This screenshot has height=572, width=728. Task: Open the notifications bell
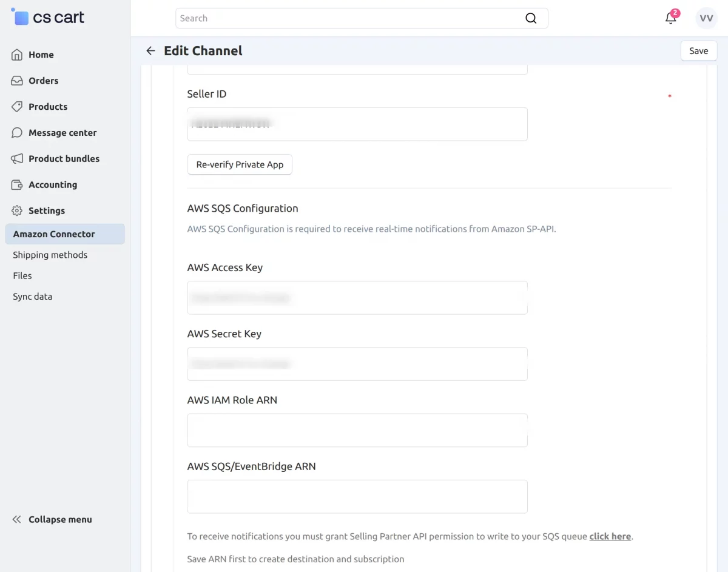pos(671,18)
